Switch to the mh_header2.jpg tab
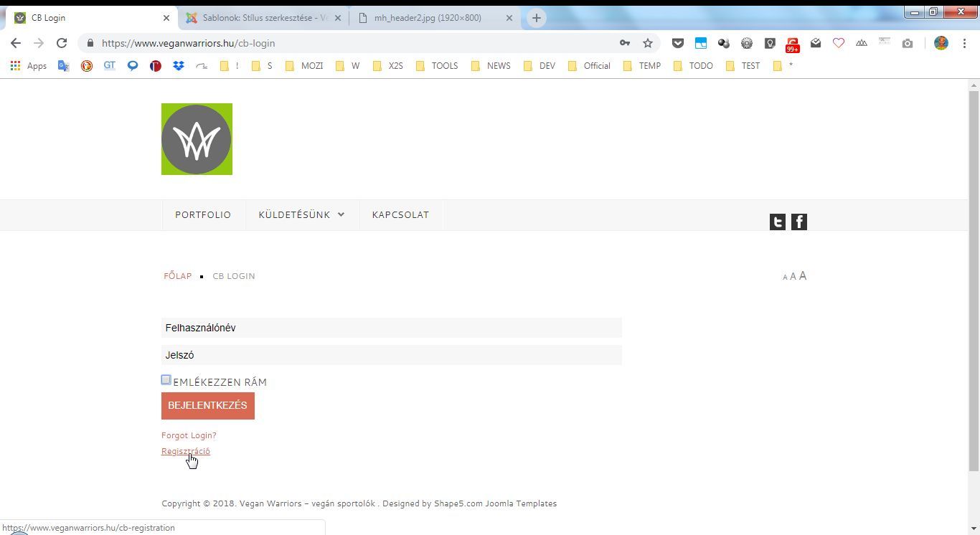This screenshot has height=535, width=980. click(428, 18)
